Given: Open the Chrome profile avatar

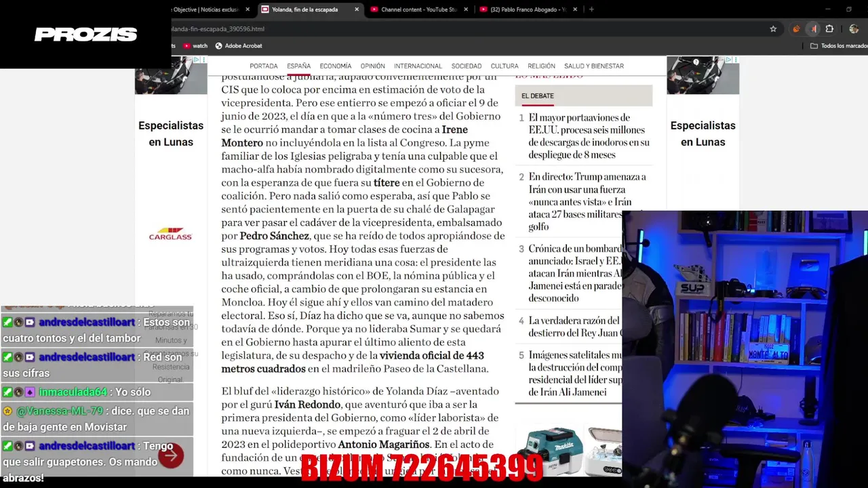Looking at the screenshot, I should (854, 29).
